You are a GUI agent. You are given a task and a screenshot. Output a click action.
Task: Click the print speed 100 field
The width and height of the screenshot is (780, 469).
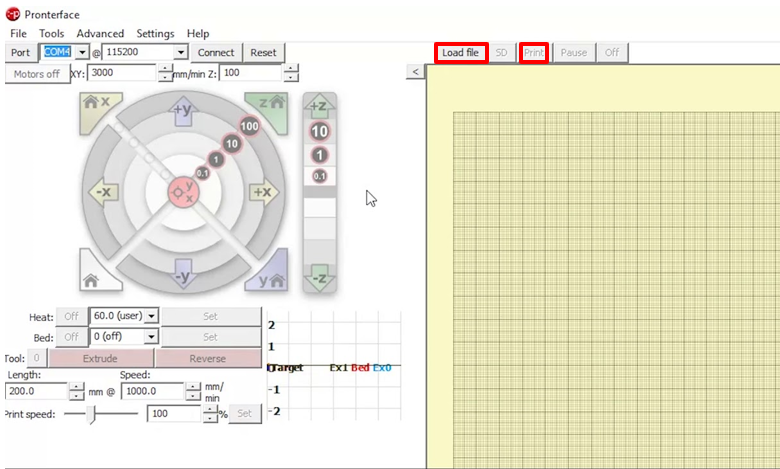(175, 413)
